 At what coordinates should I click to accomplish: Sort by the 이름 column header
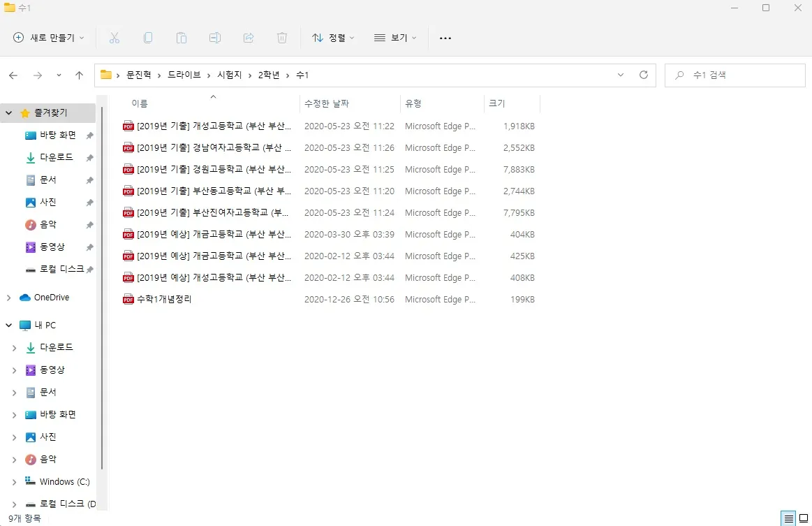[x=140, y=103]
